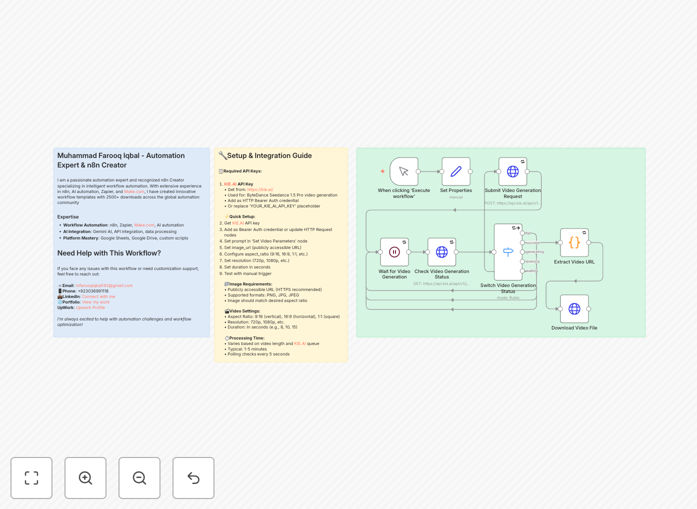The height and width of the screenshot is (509, 697).
Task: Click the fit-to-view canvas button
Action: pyautogui.click(x=32, y=478)
